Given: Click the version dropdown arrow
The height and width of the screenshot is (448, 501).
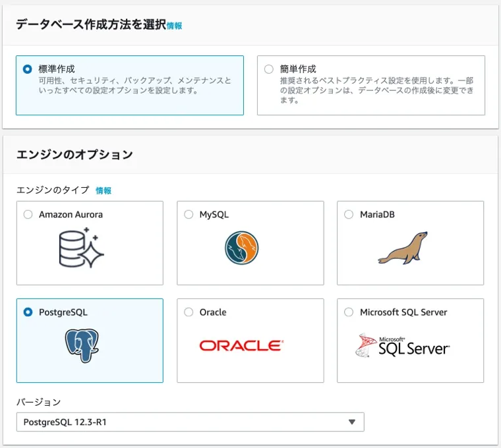Looking at the screenshot, I should tap(352, 422).
